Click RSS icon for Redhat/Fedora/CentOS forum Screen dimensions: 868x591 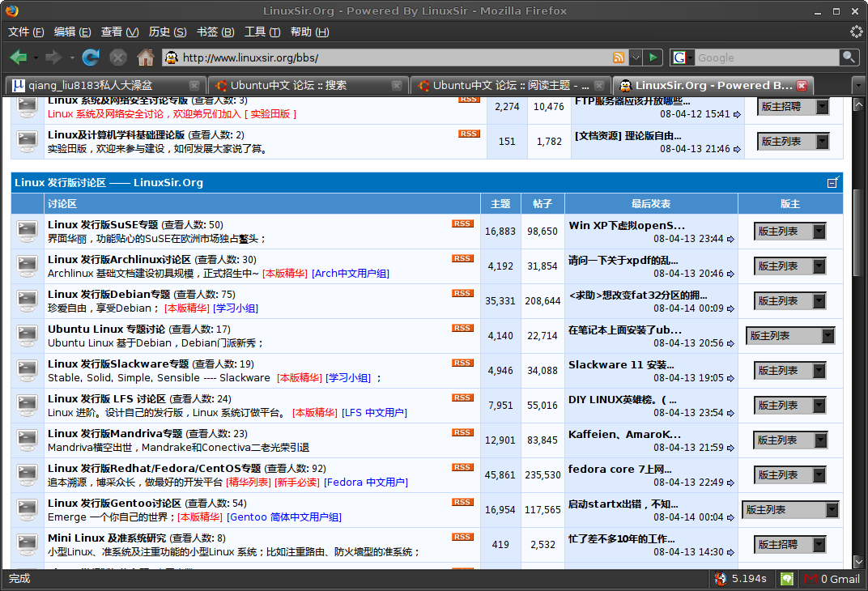point(462,468)
